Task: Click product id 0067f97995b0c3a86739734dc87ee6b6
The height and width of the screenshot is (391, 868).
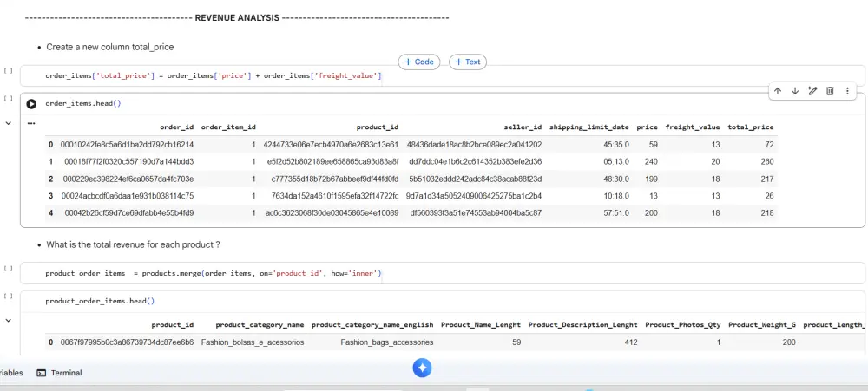Action: (x=127, y=343)
